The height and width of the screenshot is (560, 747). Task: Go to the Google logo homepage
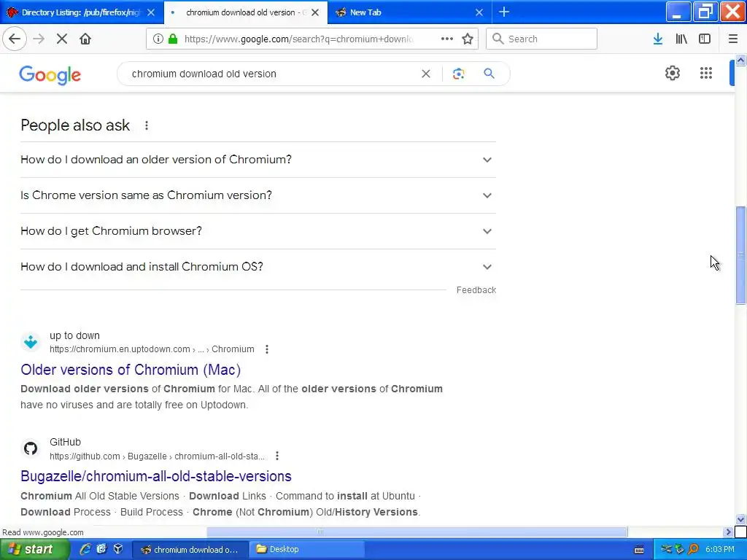click(x=50, y=75)
